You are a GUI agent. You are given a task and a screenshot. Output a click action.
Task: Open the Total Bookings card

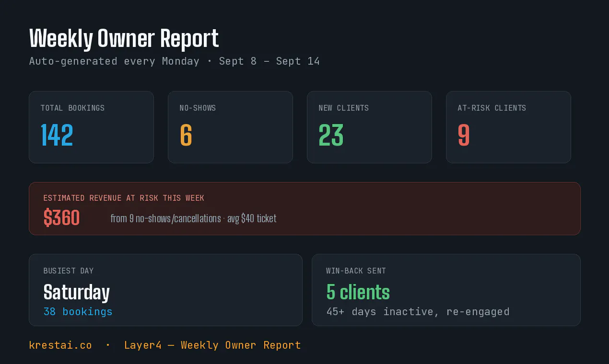tap(91, 127)
